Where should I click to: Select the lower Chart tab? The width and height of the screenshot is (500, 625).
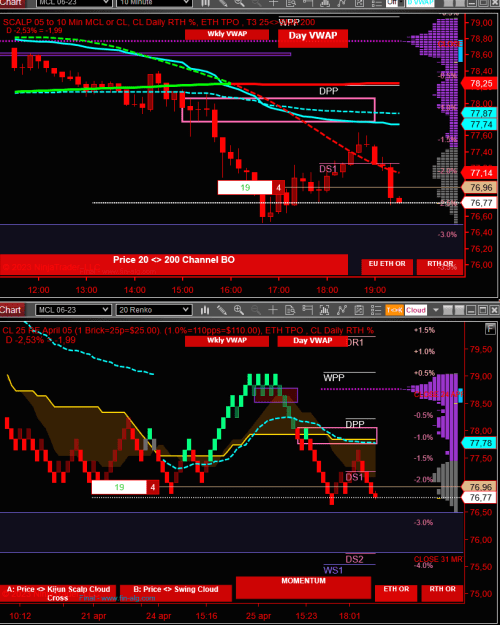[11, 310]
